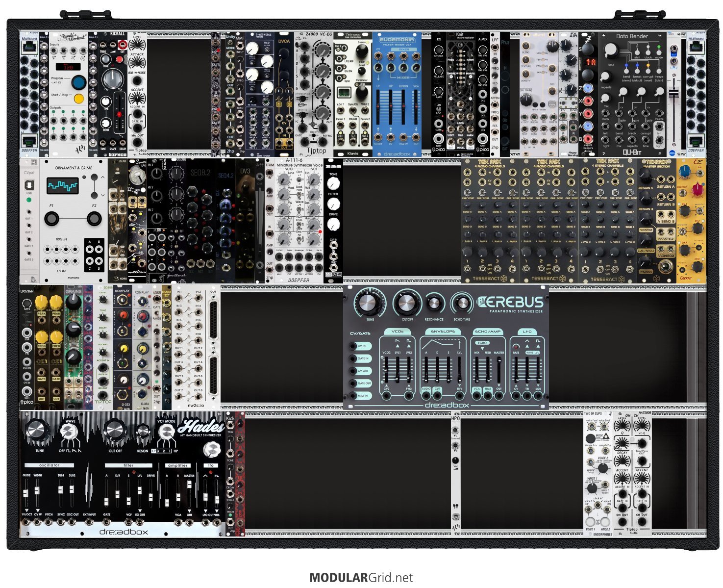Click the Kickall large tune knob
This screenshot has width=723, height=588.
[x=112, y=78]
